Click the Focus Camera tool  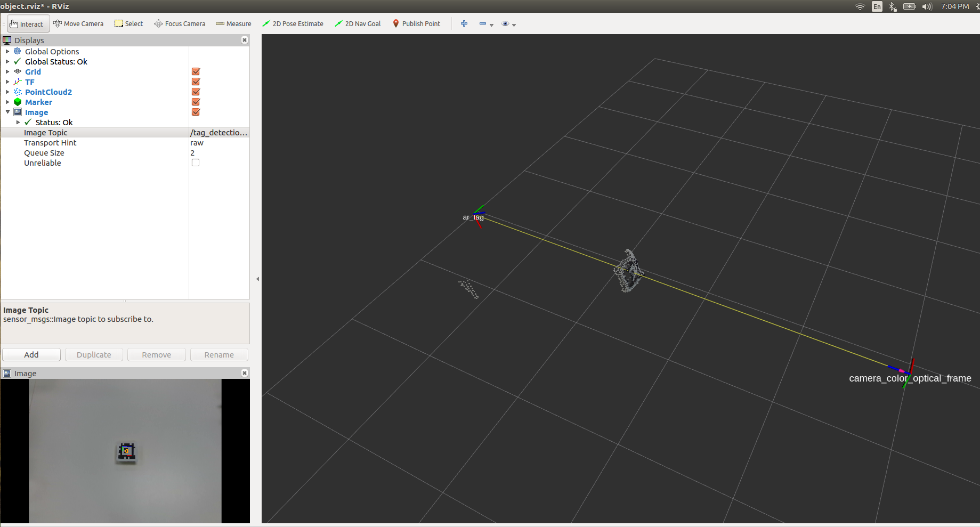179,23
